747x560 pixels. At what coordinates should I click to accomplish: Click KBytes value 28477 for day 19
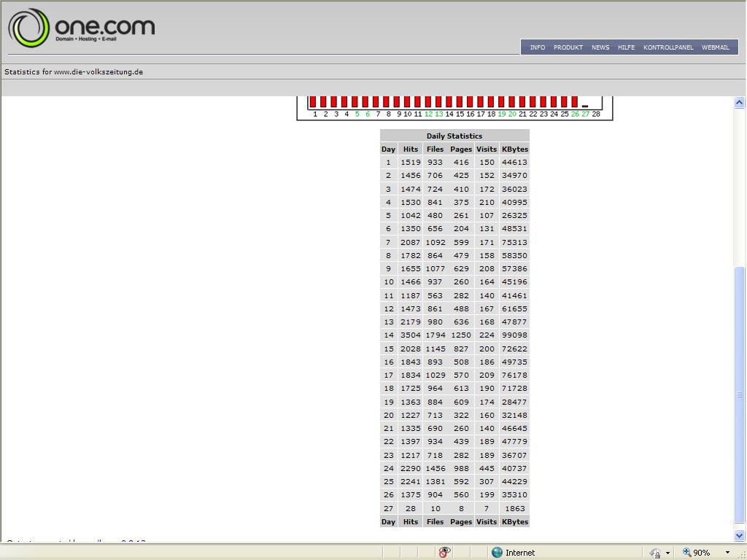pyautogui.click(x=514, y=402)
